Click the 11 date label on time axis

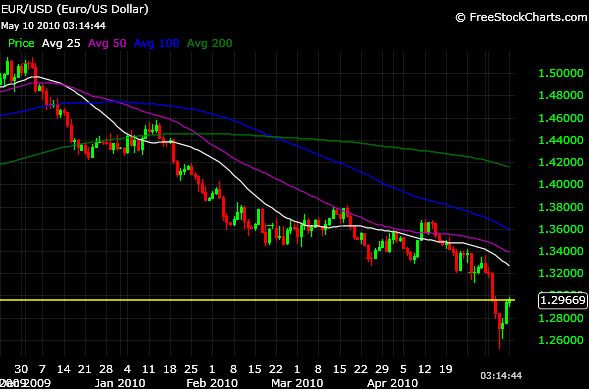(148, 369)
